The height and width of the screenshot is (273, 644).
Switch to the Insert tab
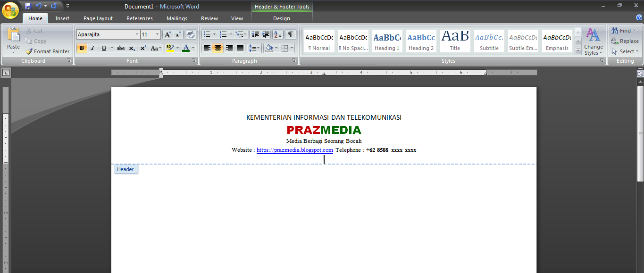(x=62, y=18)
